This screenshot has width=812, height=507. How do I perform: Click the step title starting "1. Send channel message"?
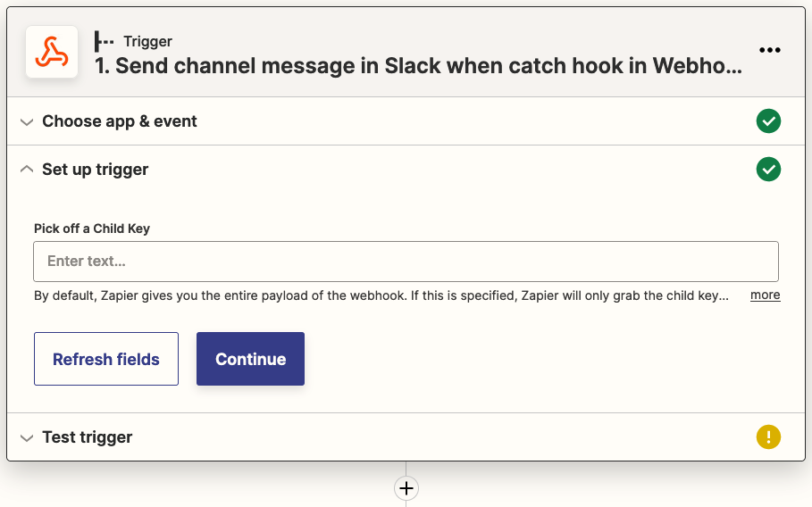(418, 66)
